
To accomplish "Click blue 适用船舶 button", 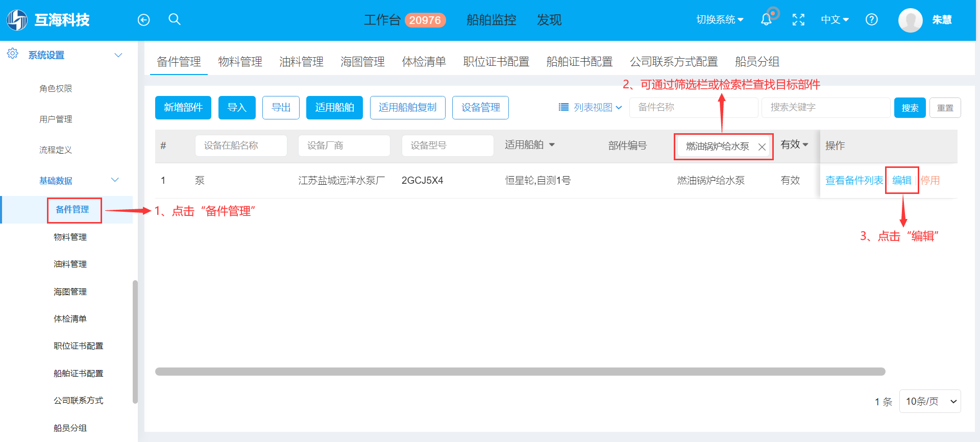I will pos(334,108).
